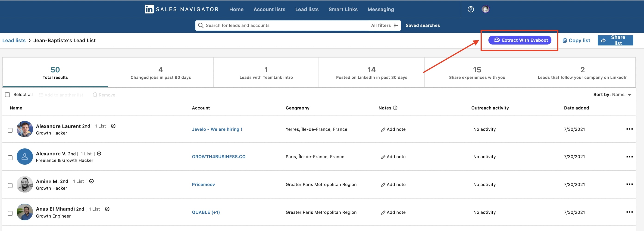Select the Share experiences with you tab

477,72
